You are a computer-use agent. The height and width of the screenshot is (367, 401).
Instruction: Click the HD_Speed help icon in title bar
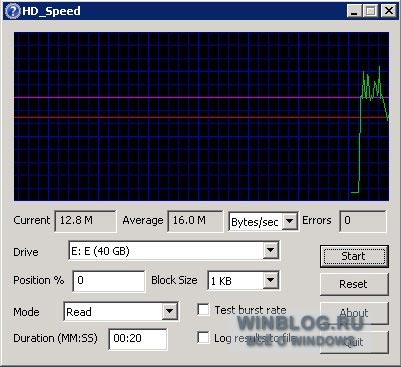pyautogui.click(x=12, y=11)
